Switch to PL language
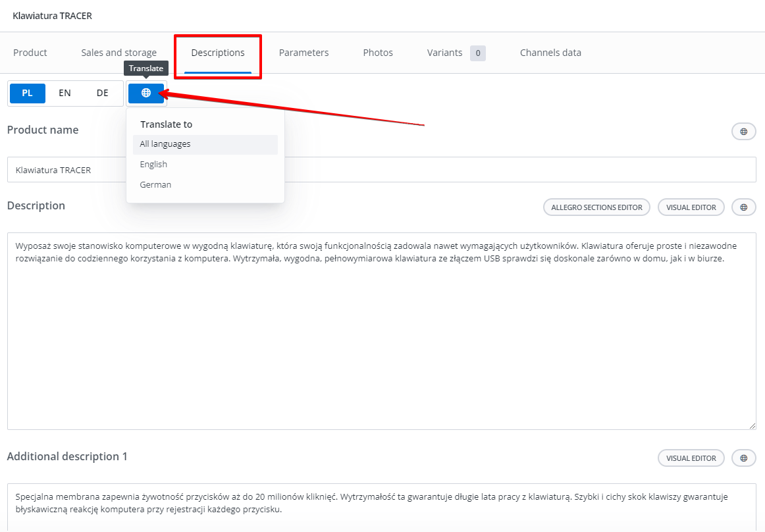 pyautogui.click(x=28, y=93)
